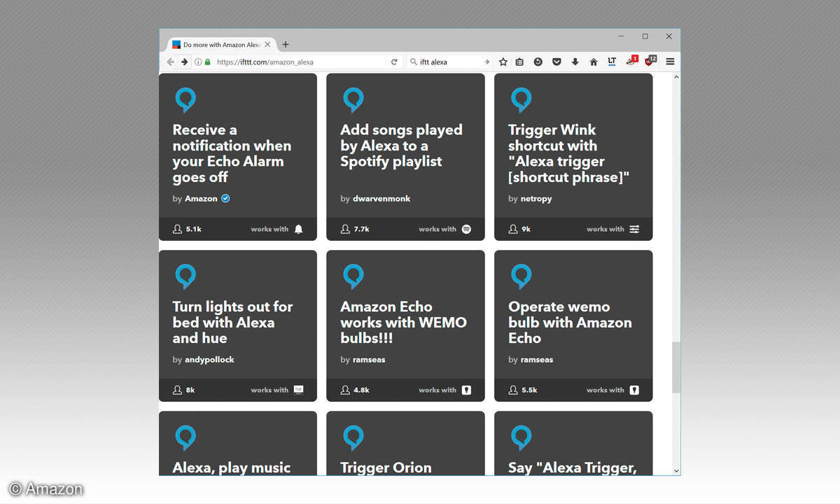Open the downloads arrow
The width and height of the screenshot is (840, 504).
click(x=575, y=62)
